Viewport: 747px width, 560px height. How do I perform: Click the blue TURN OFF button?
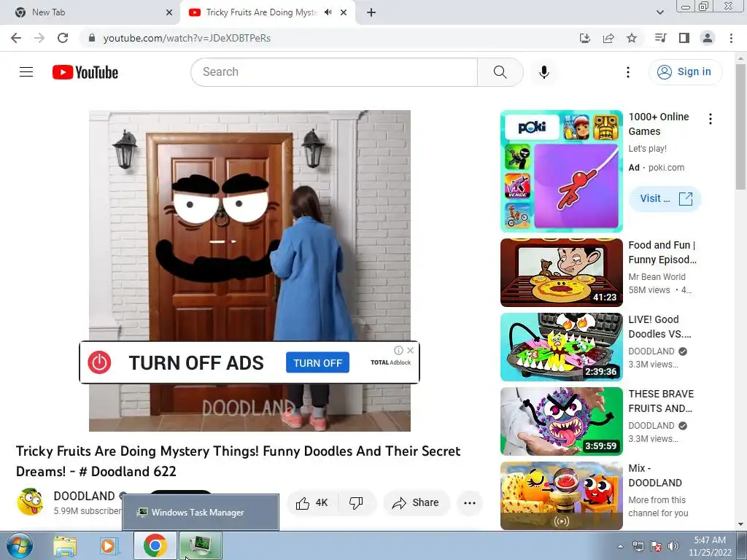click(318, 363)
